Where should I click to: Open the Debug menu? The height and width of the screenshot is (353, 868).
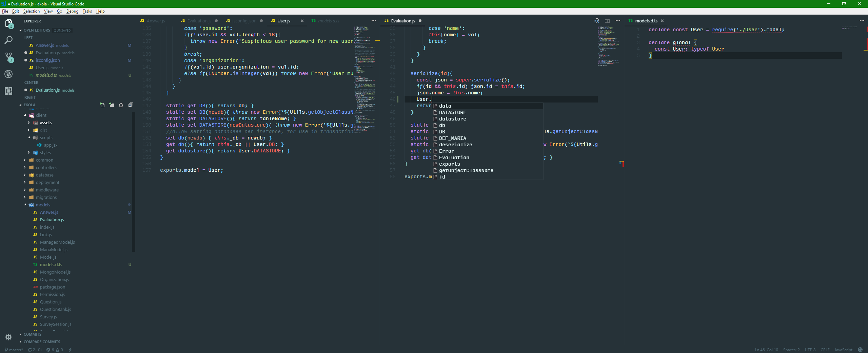coord(72,11)
